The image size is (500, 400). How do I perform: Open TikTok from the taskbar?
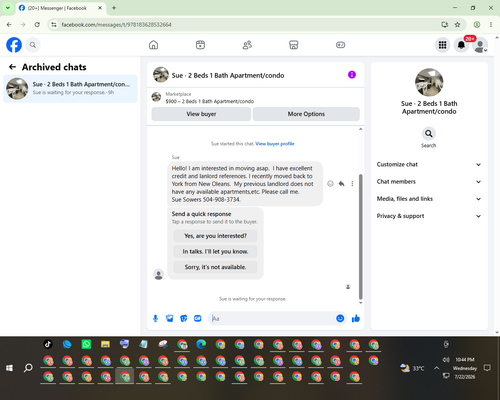[x=48, y=344]
